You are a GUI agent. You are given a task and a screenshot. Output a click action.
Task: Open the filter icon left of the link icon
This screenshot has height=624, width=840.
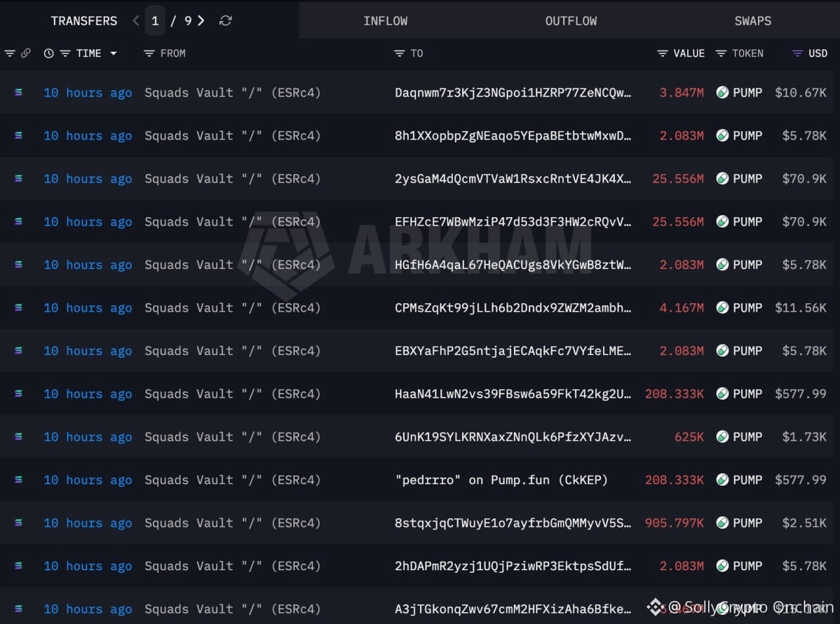tap(9, 53)
